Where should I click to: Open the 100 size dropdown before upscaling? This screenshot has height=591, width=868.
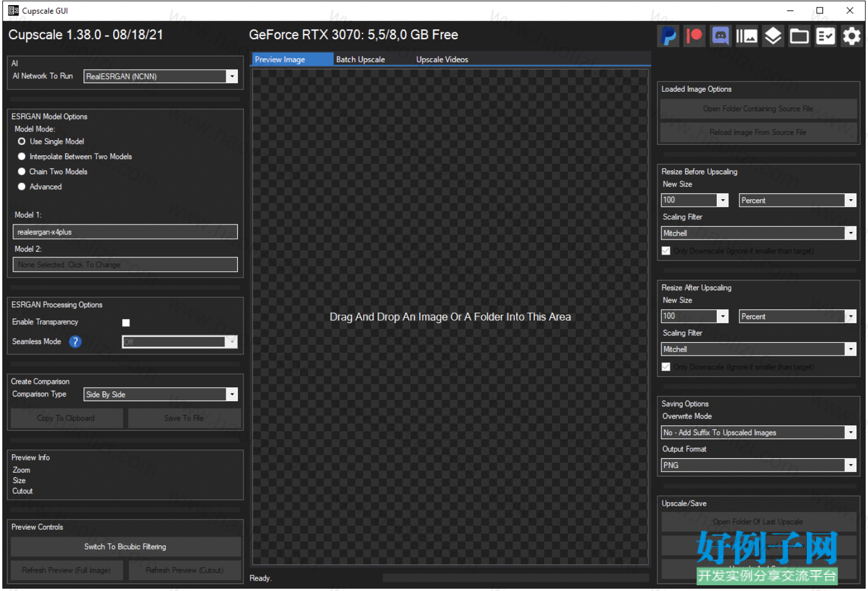click(x=694, y=200)
